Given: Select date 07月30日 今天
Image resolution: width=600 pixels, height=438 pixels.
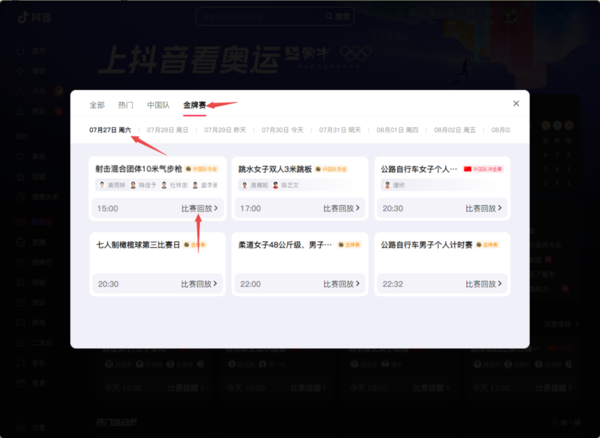Looking at the screenshot, I should (x=282, y=130).
